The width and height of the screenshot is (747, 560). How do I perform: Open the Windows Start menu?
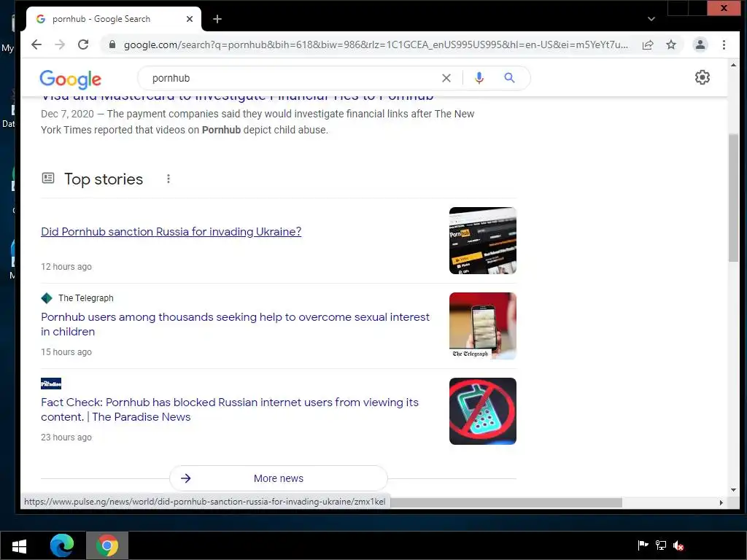pos(19,545)
